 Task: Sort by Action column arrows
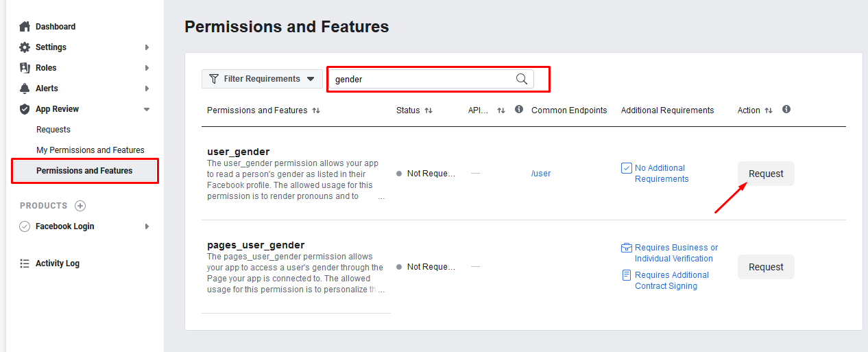[769, 110]
